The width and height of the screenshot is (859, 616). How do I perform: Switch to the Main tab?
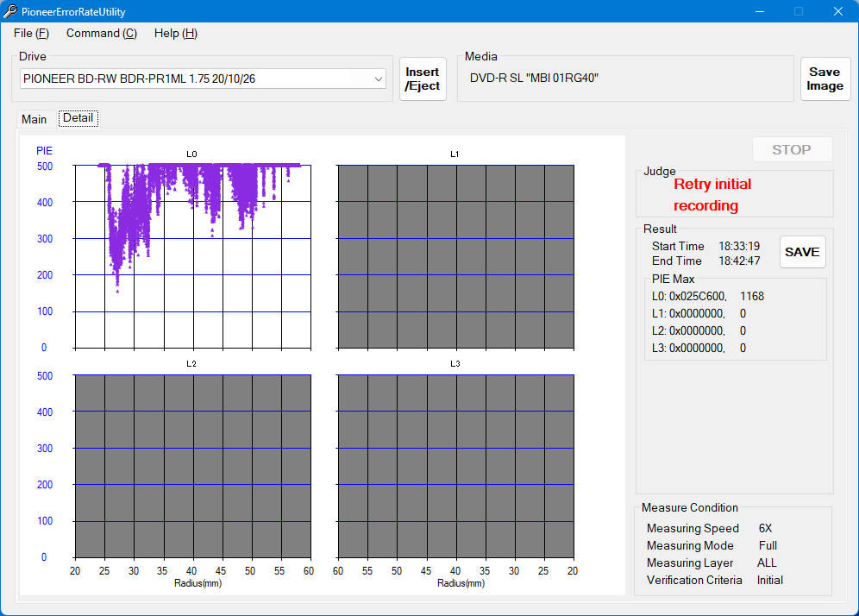(34, 119)
